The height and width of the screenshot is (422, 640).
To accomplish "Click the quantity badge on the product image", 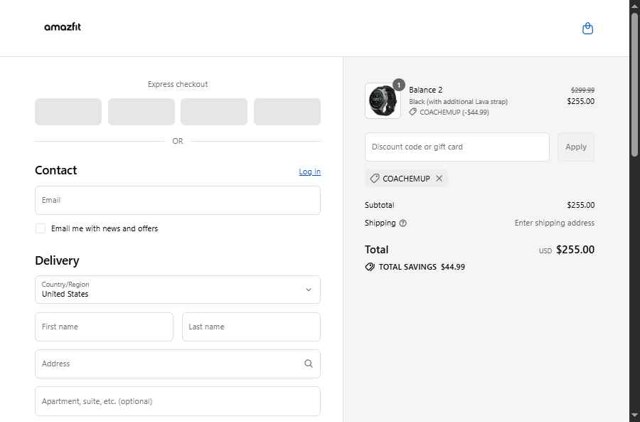I will pyautogui.click(x=398, y=85).
